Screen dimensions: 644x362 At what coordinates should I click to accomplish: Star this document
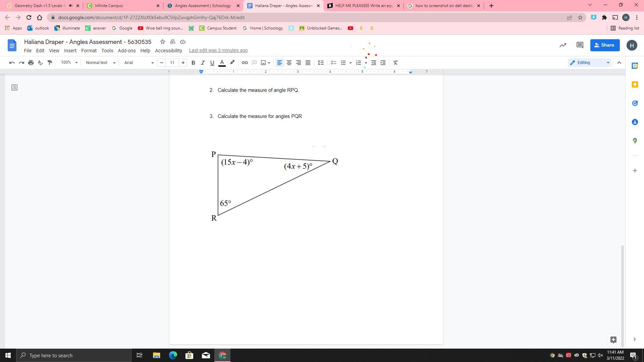[x=163, y=42]
